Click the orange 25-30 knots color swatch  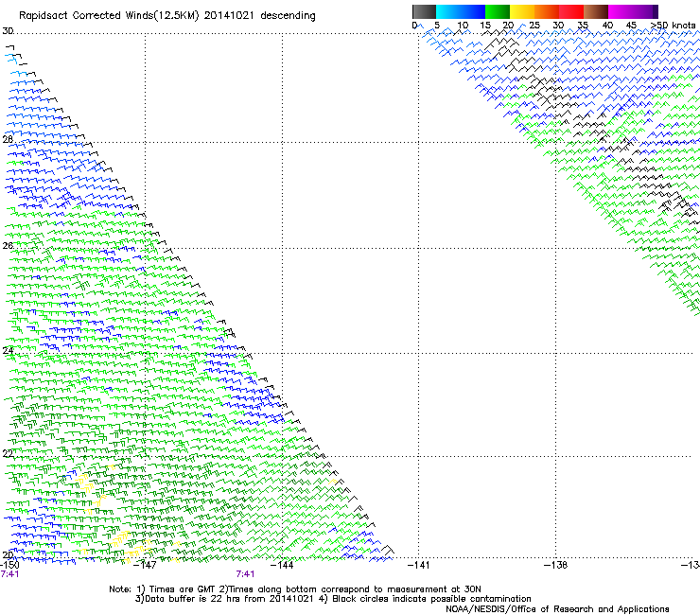547,11
